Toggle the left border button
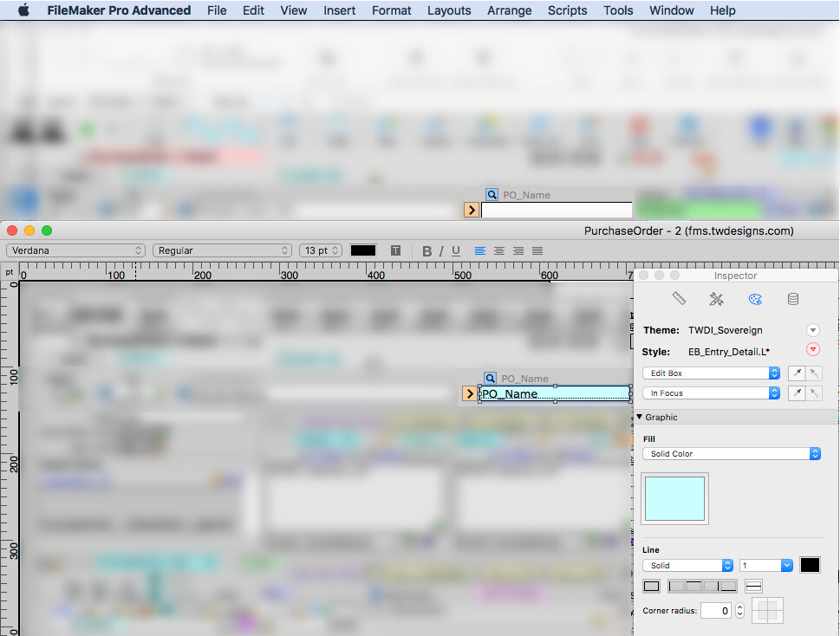 [x=677, y=587]
